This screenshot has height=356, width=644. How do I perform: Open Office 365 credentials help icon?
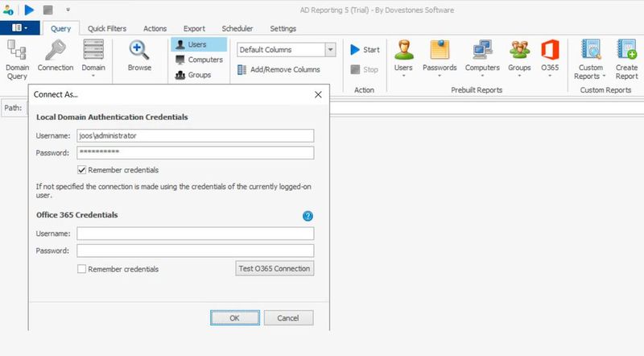[308, 216]
